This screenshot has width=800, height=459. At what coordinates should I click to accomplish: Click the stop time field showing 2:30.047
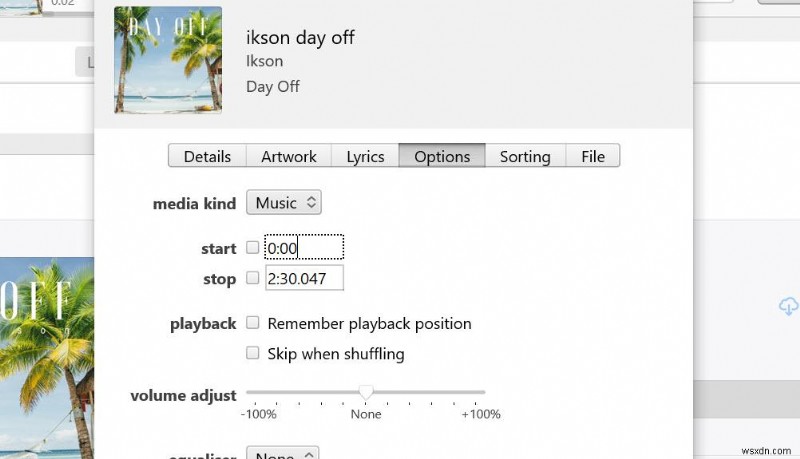(x=303, y=279)
